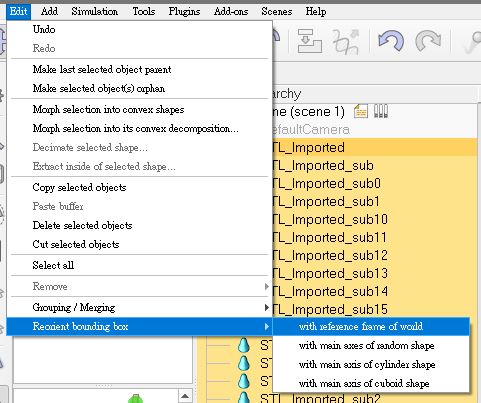Select STL_Imported_sub10 in the hierarchy
This screenshot has width=481, height=403.
click(330, 219)
